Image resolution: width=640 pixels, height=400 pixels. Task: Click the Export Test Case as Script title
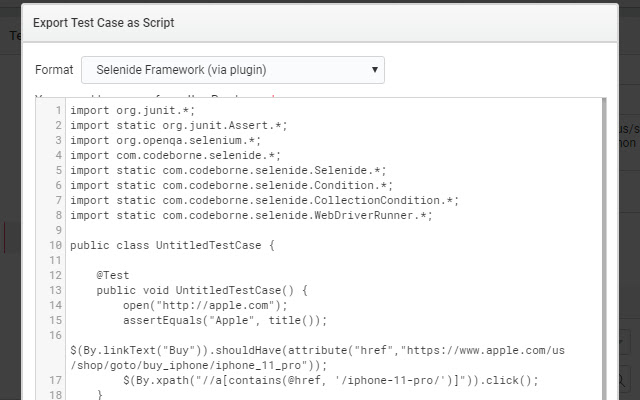104,22
